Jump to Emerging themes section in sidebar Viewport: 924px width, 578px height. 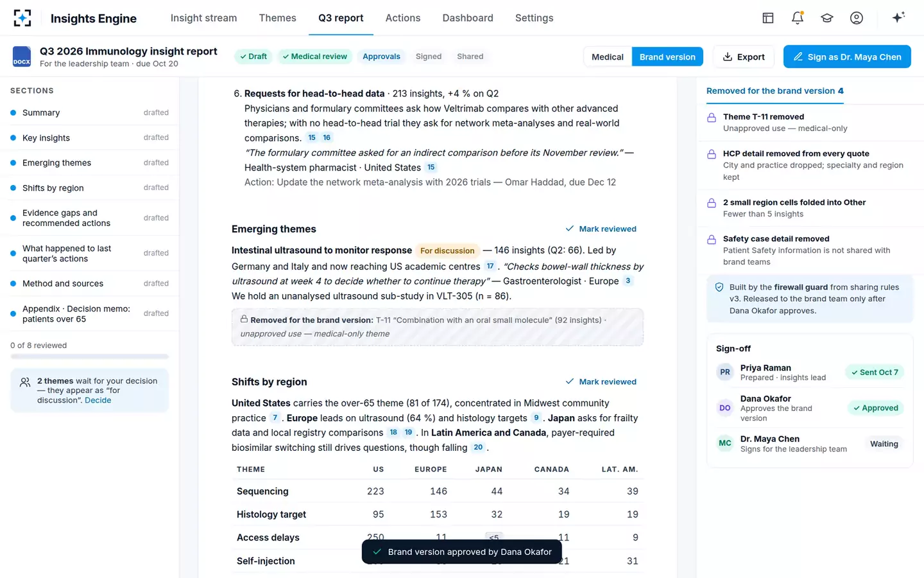90,162
